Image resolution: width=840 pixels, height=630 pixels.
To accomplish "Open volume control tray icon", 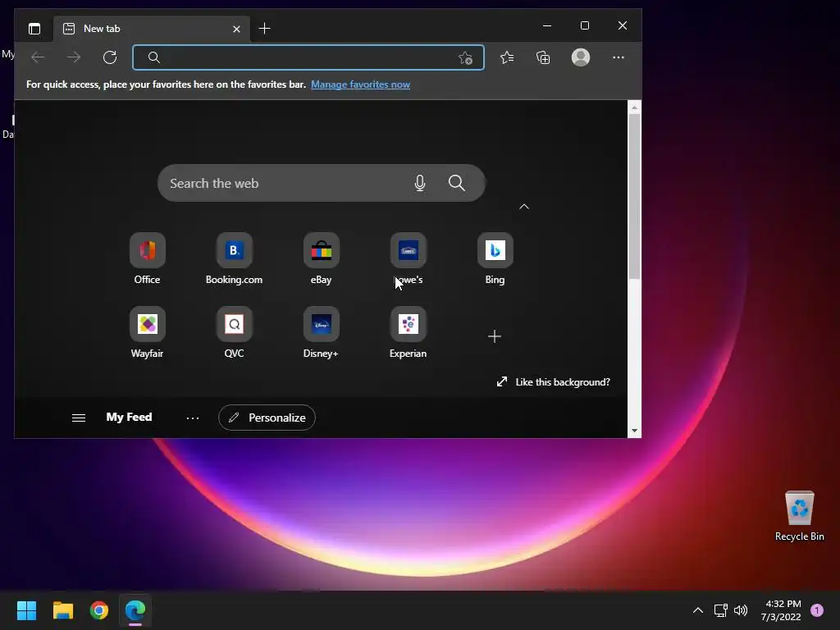I will [741, 610].
